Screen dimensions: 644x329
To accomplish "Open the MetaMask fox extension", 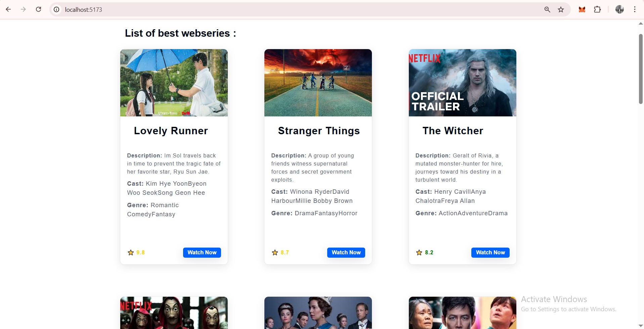I will (x=582, y=9).
